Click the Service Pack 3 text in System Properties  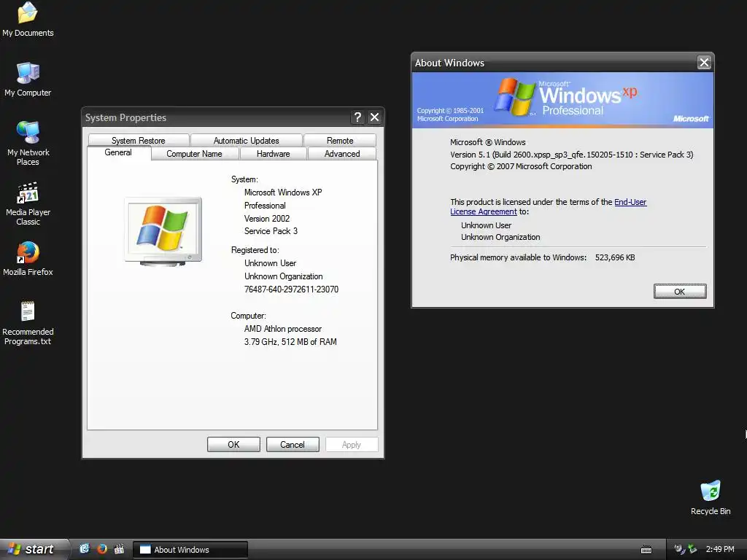271,231
